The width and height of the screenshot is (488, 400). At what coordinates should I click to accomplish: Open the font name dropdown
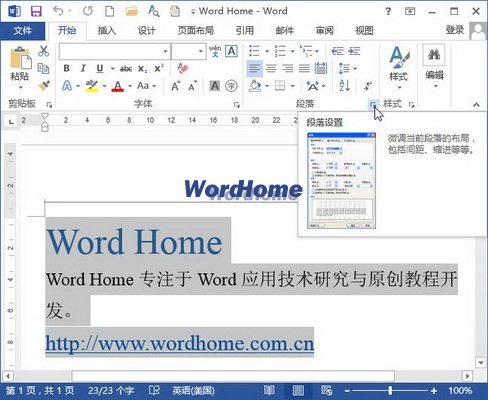click(x=165, y=51)
